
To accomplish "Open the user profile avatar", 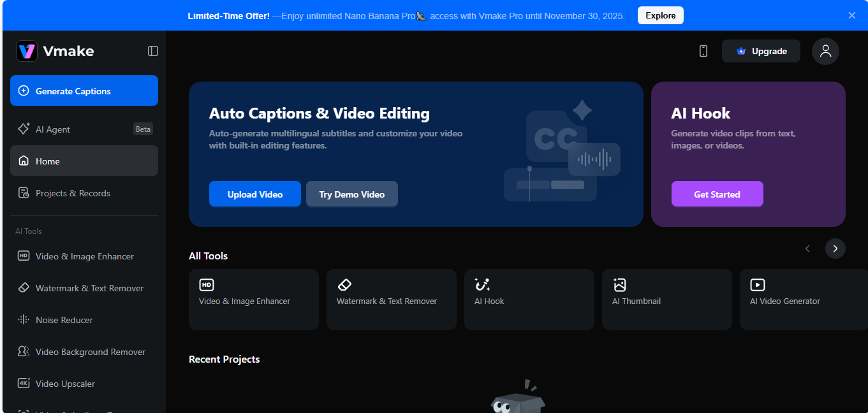I will pyautogui.click(x=825, y=51).
